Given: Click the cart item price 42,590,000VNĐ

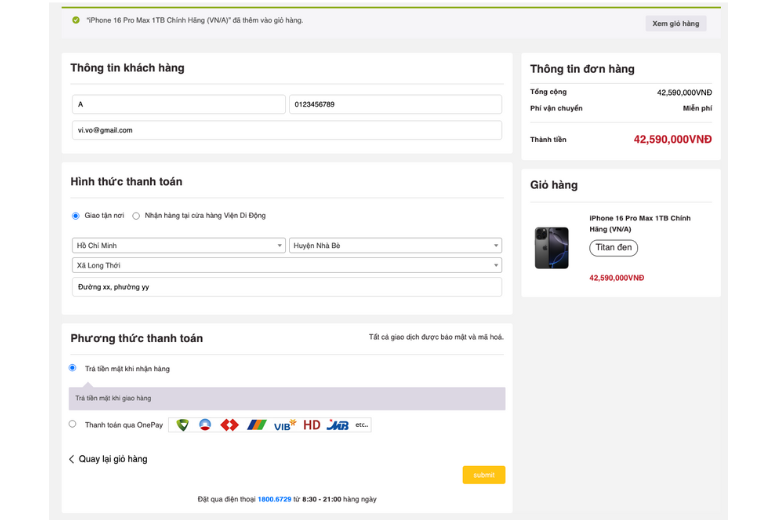Looking at the screenshot, I should click(617, 278).
